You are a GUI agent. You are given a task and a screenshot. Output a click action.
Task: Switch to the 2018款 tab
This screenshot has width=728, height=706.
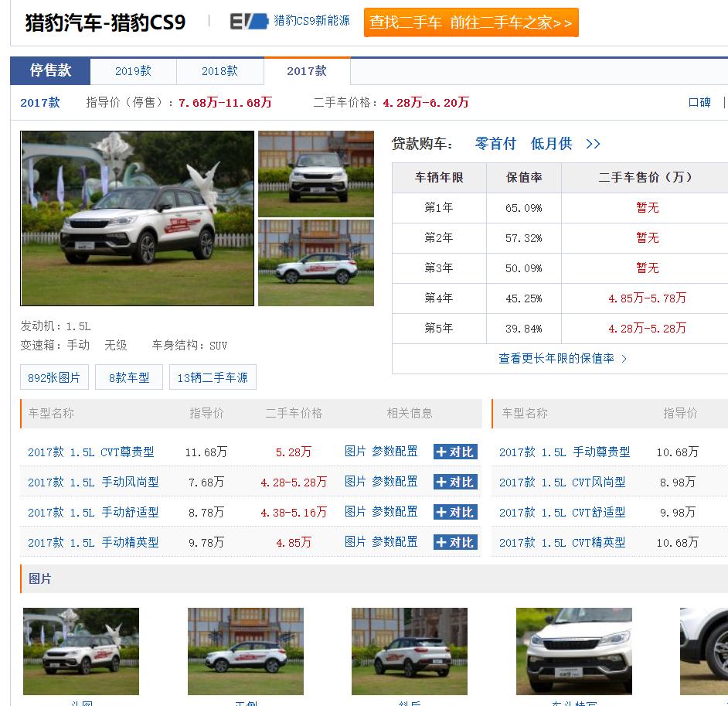(220, 70)
